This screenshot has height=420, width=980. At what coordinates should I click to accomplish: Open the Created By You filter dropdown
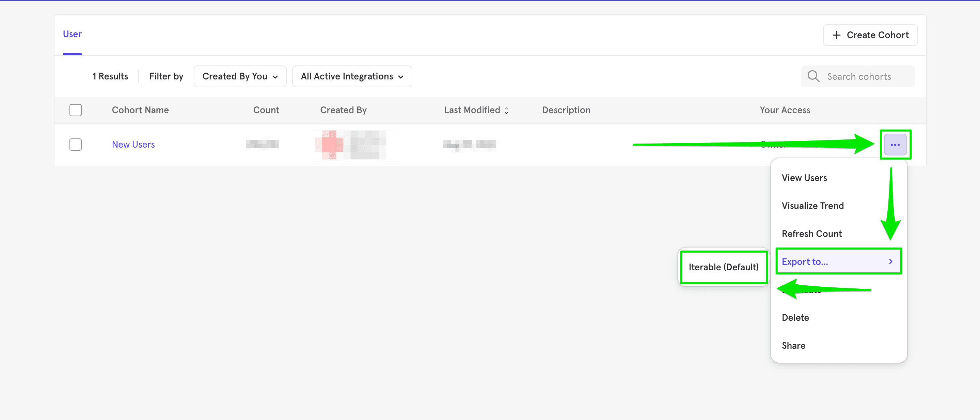point(240,76)
